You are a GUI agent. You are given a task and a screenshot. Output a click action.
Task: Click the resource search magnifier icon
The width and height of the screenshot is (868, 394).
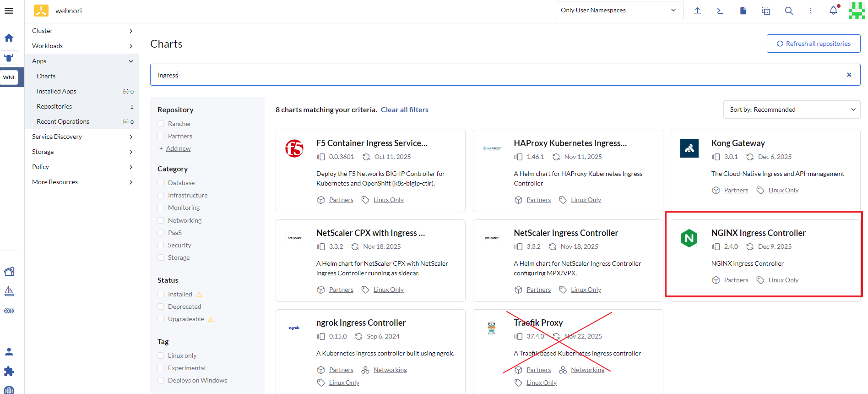coord(789,11)
